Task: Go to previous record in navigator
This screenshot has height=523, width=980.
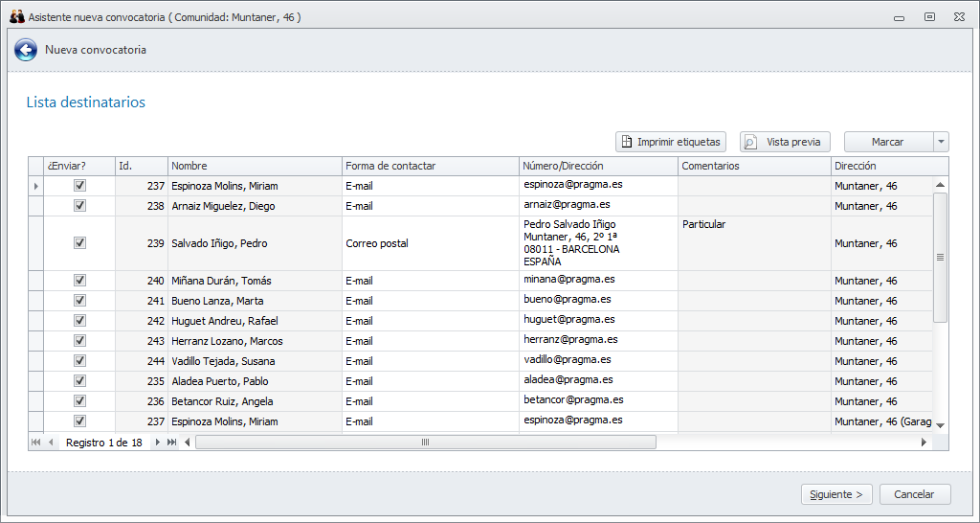Action: point(51,443)
